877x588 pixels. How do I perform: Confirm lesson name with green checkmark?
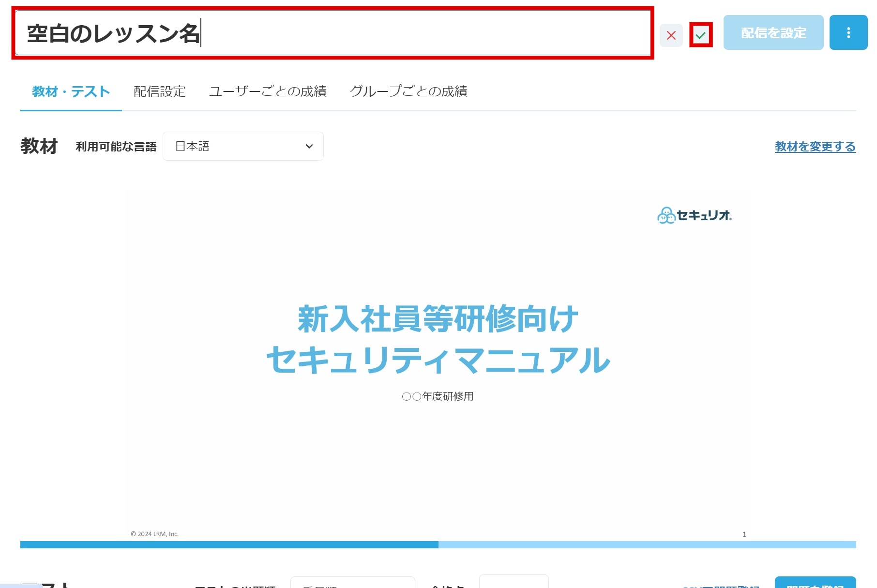pyautogui.click(x=700, y=35)
